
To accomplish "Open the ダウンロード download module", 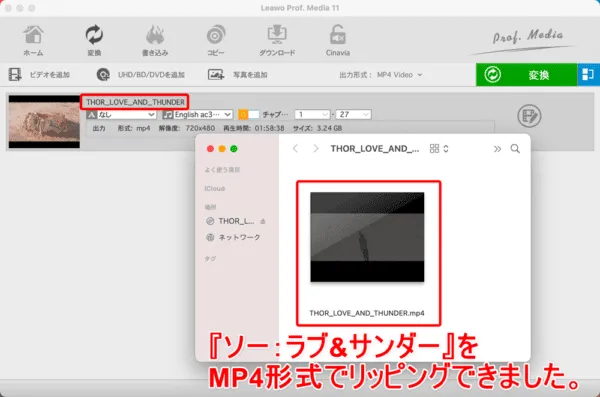I will tap(277, 41).
